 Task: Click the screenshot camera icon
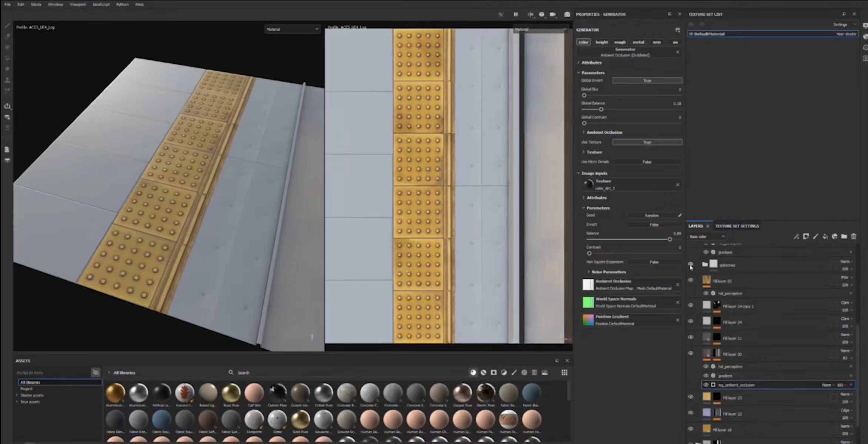click(x=567, y=14)
